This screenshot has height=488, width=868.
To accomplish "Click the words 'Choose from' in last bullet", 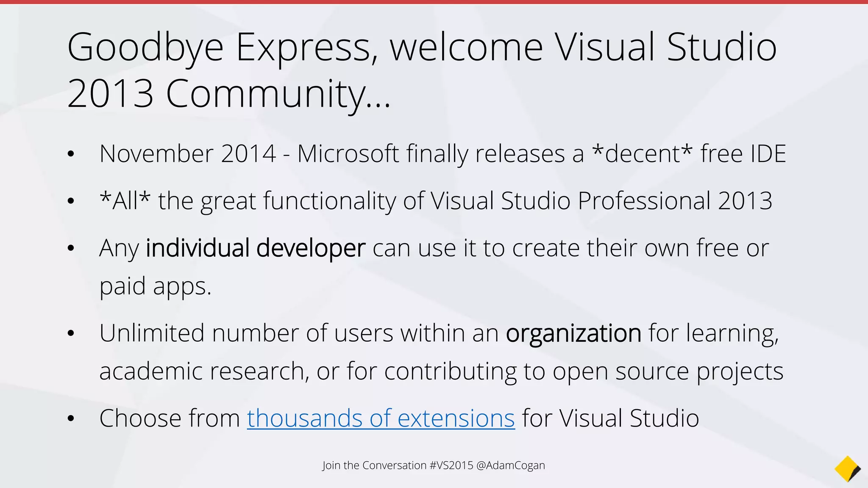I will pos(170,418).
